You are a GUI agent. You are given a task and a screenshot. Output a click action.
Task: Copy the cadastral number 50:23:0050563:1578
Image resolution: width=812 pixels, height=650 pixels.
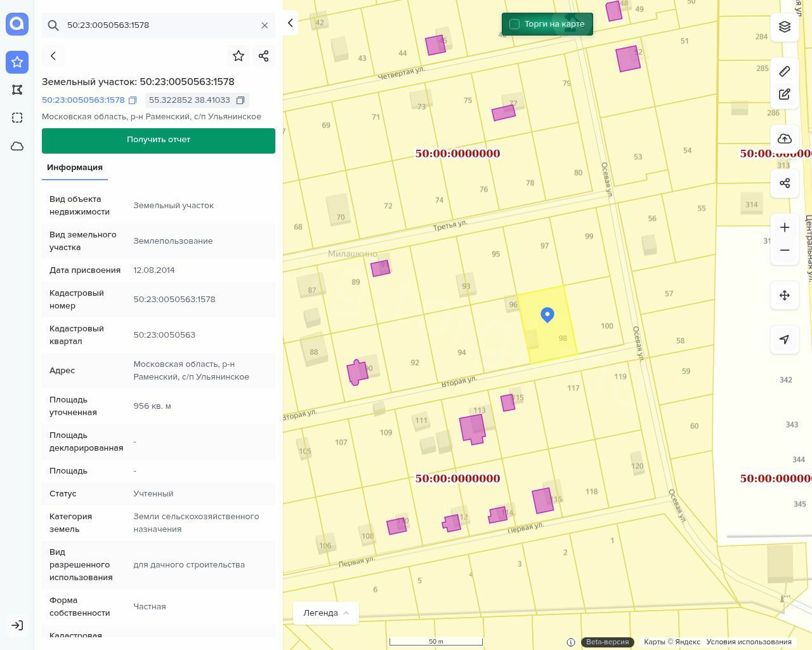click(x=133, y=100)
